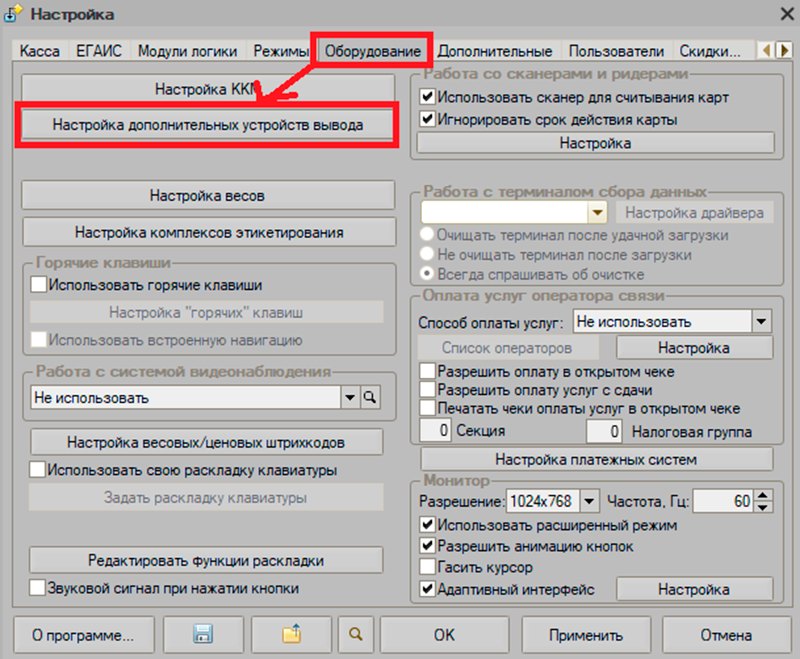Toggle Разрешить анимацию кнопок checkbox
The height and width of the screenshot is (659, 800).
[x=427, y=546]
